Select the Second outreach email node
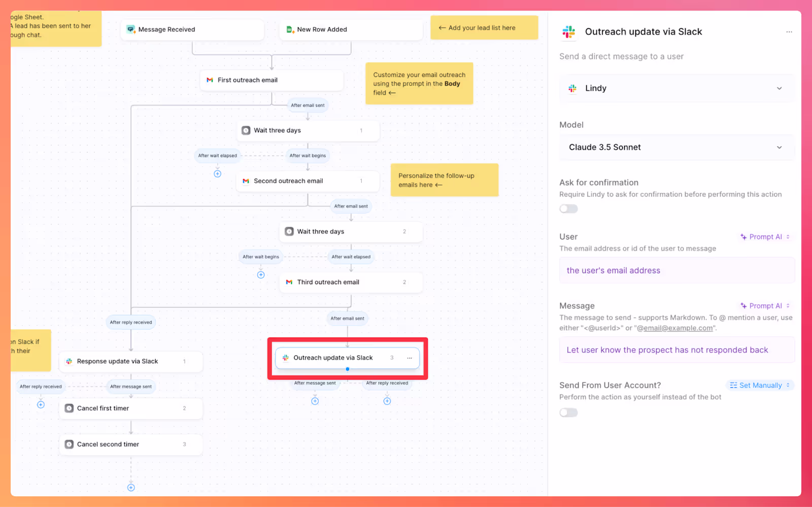The image size is (812, 507). tap(308, 181)
